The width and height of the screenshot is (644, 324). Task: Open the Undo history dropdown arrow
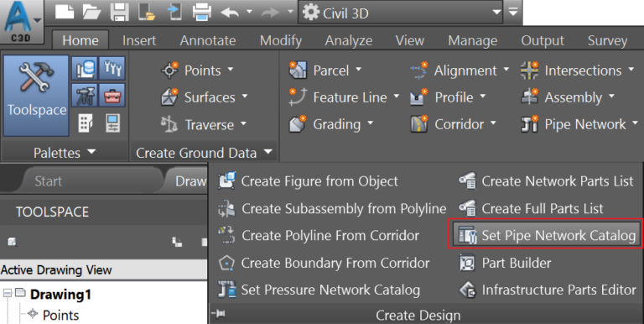(249, 12)
